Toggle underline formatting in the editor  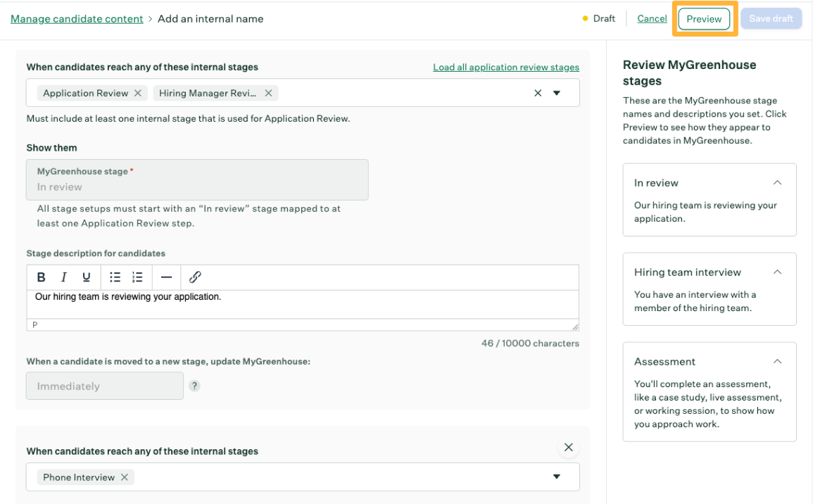pos(86,277)
